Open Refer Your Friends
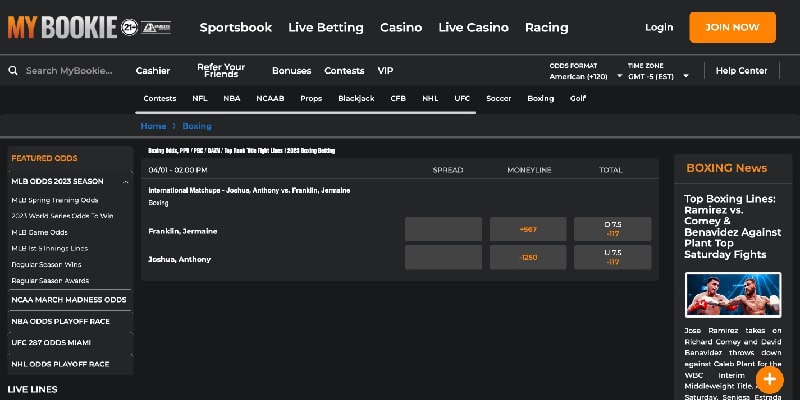 tap(221, 70)
